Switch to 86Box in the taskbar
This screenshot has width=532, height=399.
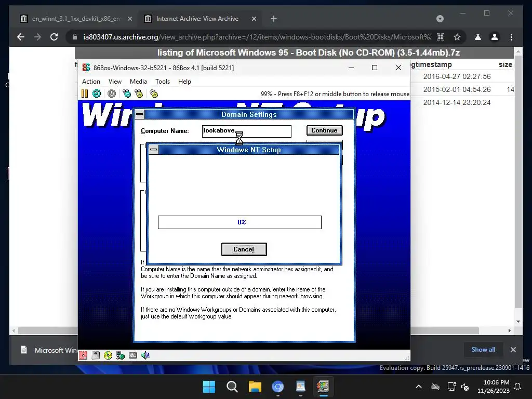(x=323, y=387)
